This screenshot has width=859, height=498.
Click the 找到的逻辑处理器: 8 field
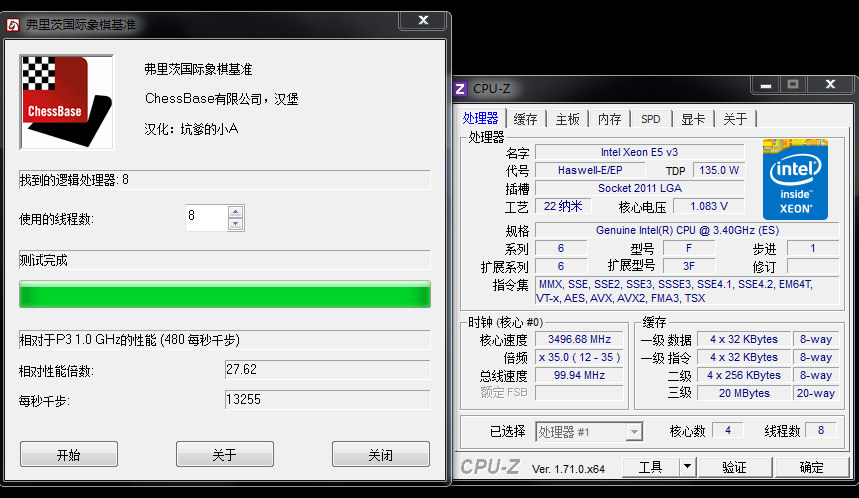(225, 180)
